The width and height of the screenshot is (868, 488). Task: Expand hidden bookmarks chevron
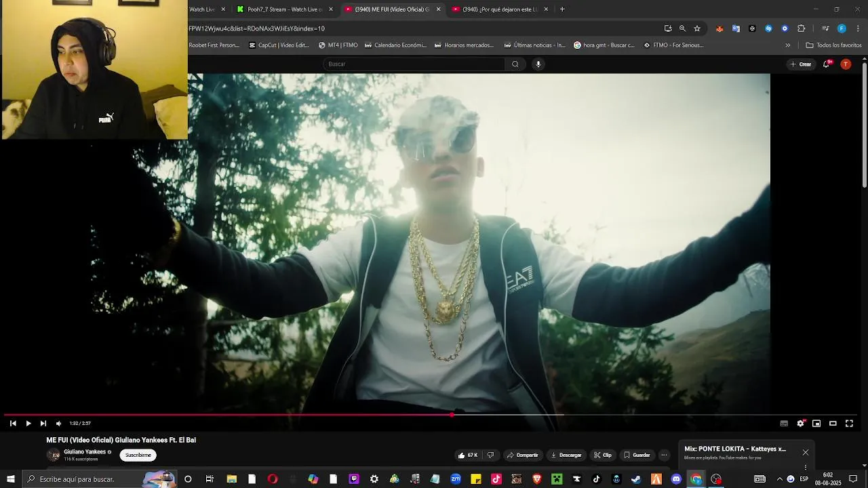[x=788, y=45]
